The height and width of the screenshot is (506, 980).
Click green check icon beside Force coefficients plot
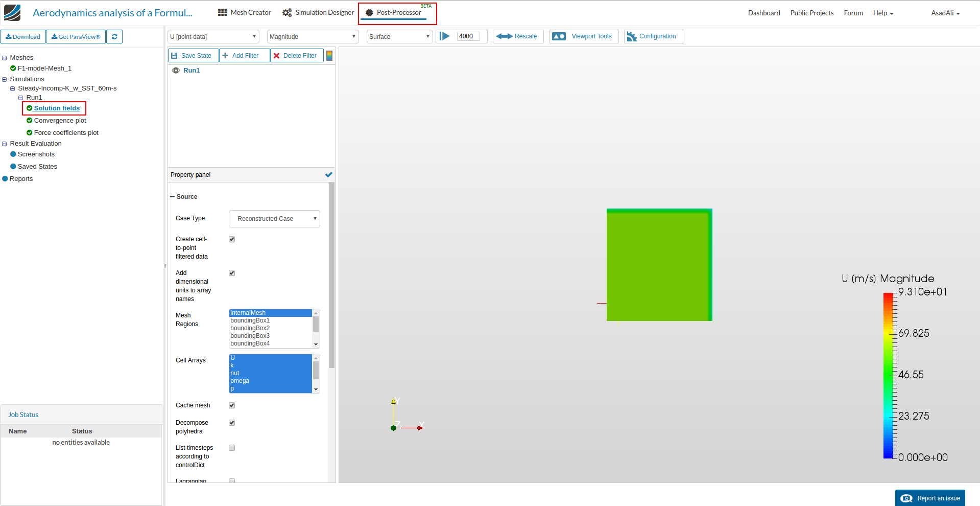(30, 133)
